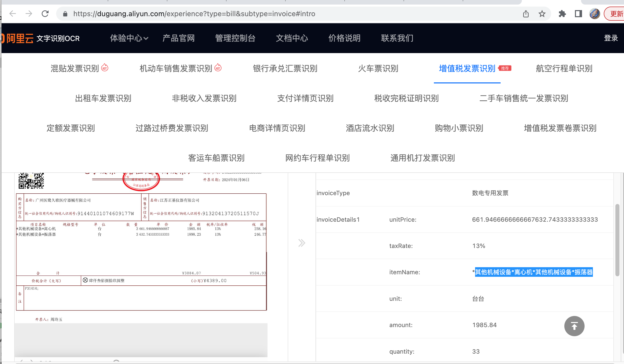Select the 电商详情页识别 tab
The height and width of the screenshot is (364, 624).
[277, 128]
